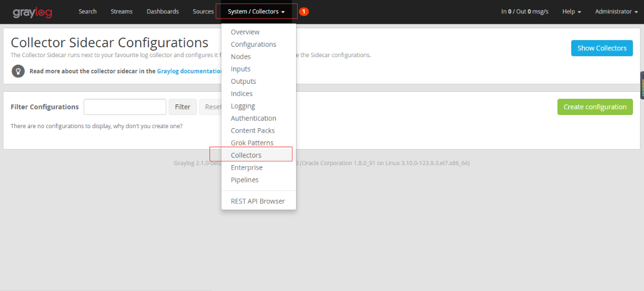The width and height of the screenshot is (644, 291).
Task: Open the Administrator user menu
Action: click(616, 12)
